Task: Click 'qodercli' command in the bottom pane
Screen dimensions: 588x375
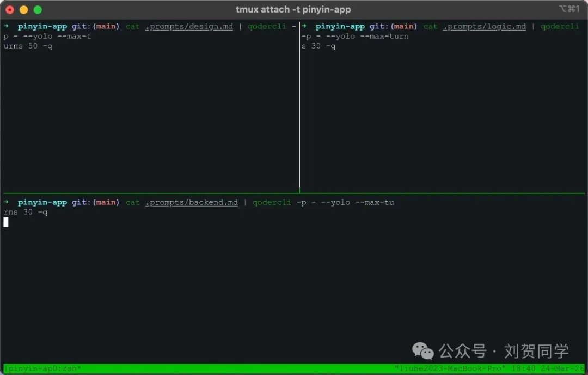Action: [272, 202]
